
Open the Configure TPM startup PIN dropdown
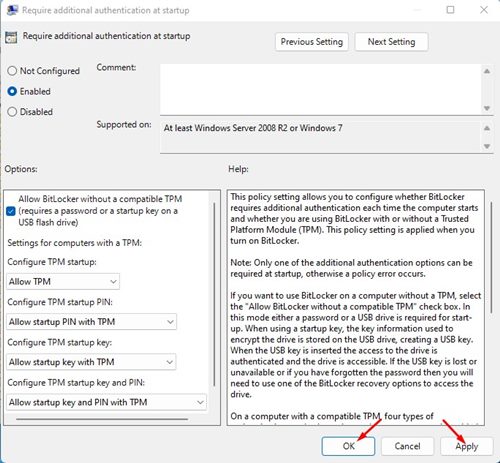point(91,322)
